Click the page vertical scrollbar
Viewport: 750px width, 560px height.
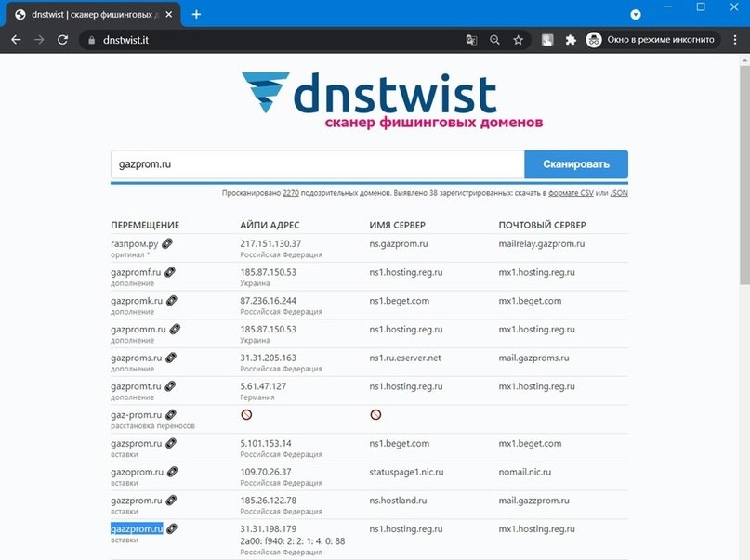point(744,175)
